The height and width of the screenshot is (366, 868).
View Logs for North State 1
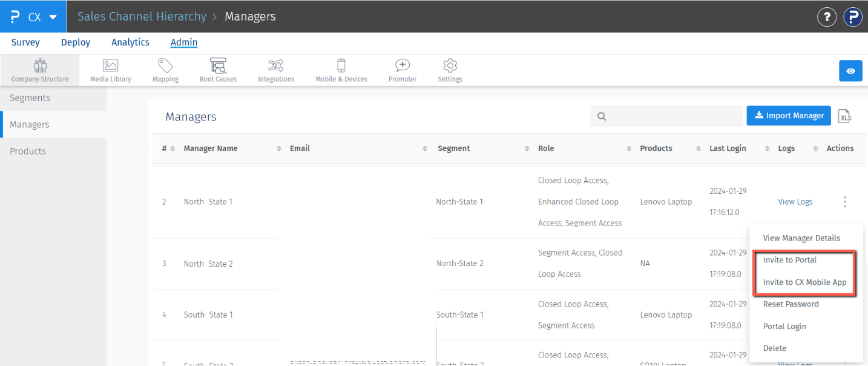click(x=795, y=202)
